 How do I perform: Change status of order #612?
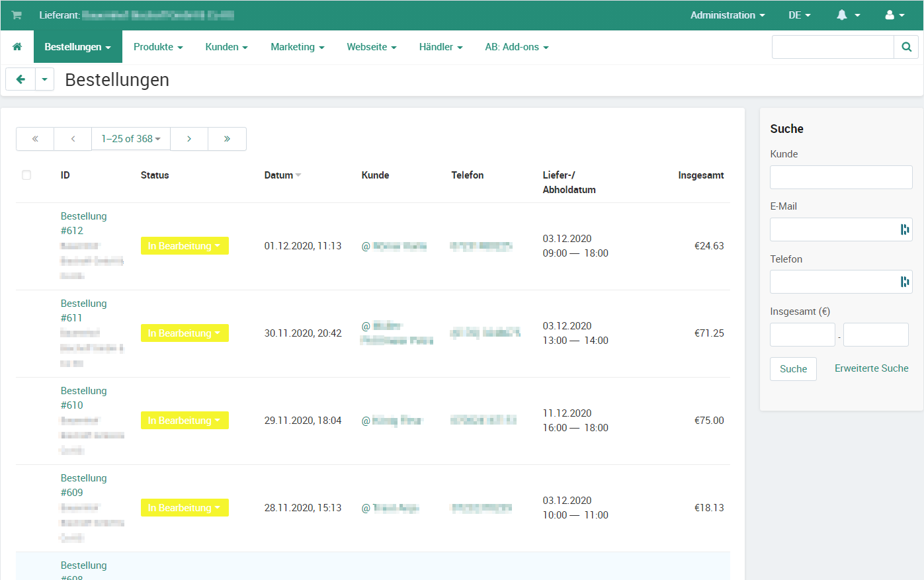(x=185, y=246)
